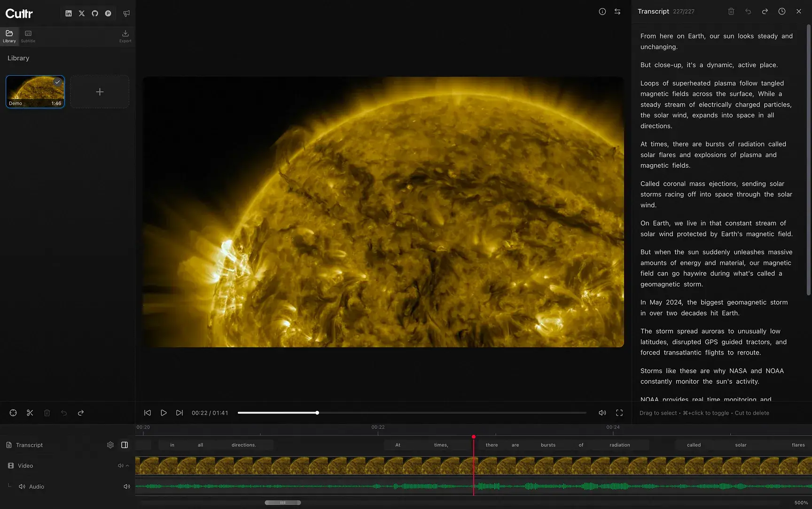Select the scissors split tool in timeline toolbar
812x509 pixels.
[x=30, y=413]
